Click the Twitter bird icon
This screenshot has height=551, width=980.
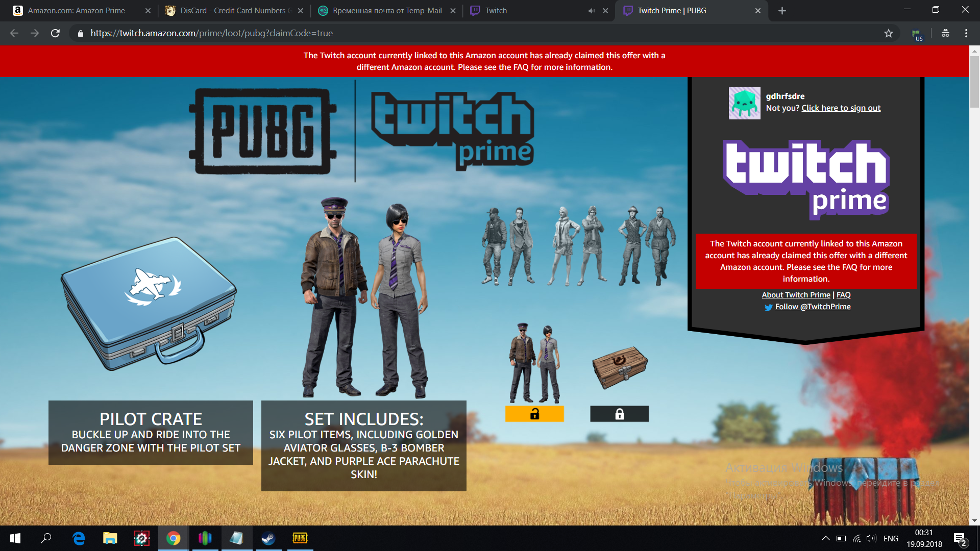tap(768, 307)
